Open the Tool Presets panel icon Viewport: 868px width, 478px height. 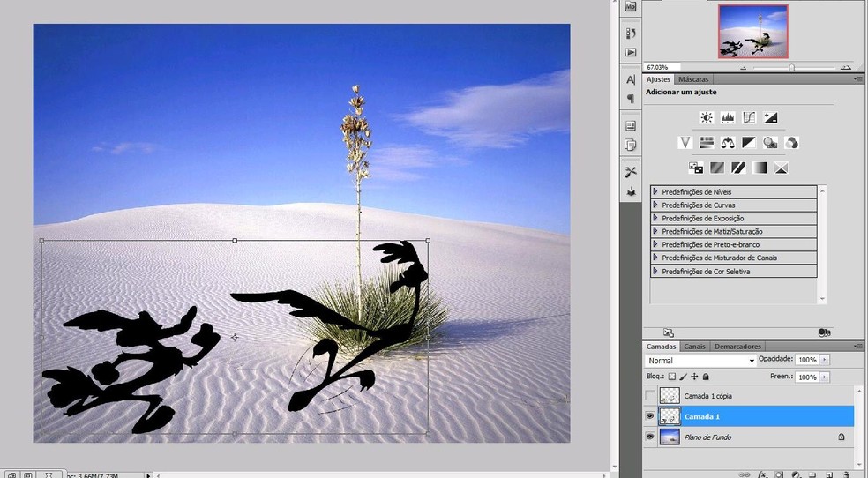click(631, 172)
